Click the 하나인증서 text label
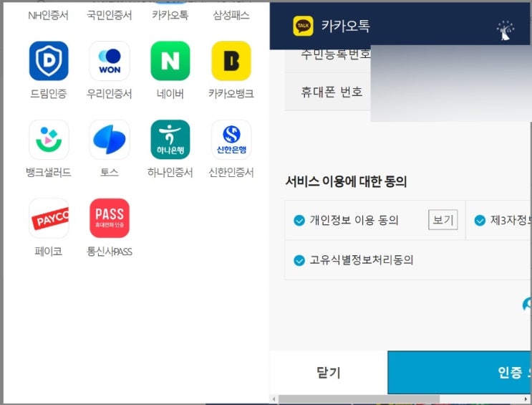Screen dimensions: 532x405 [170, 172]
